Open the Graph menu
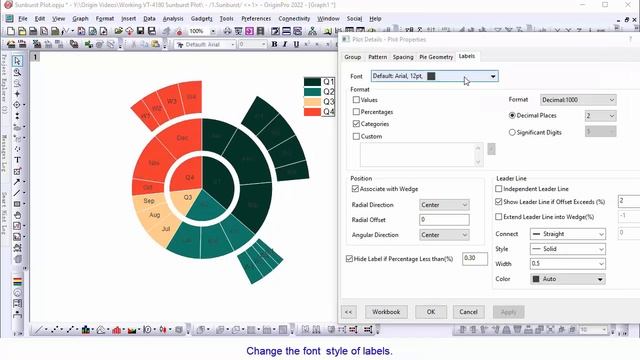The image size is (640, 360). coord(80,19)
